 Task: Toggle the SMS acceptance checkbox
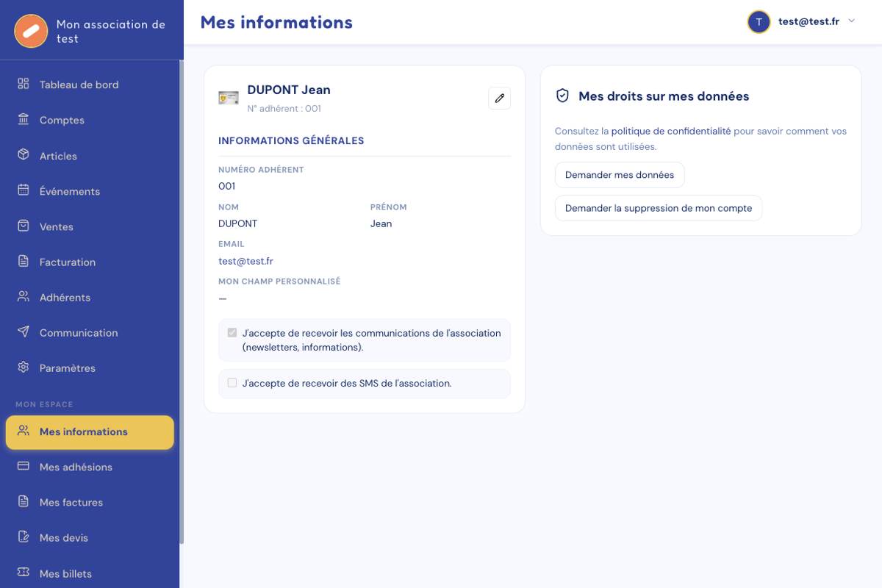[x=232, y=383]
